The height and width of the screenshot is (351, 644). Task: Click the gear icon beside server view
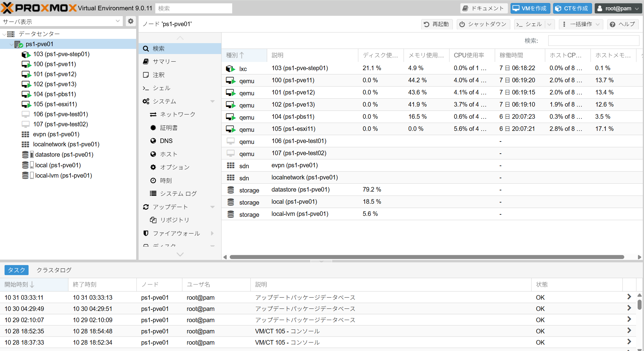pyautogui.click(x=131, y=21)
